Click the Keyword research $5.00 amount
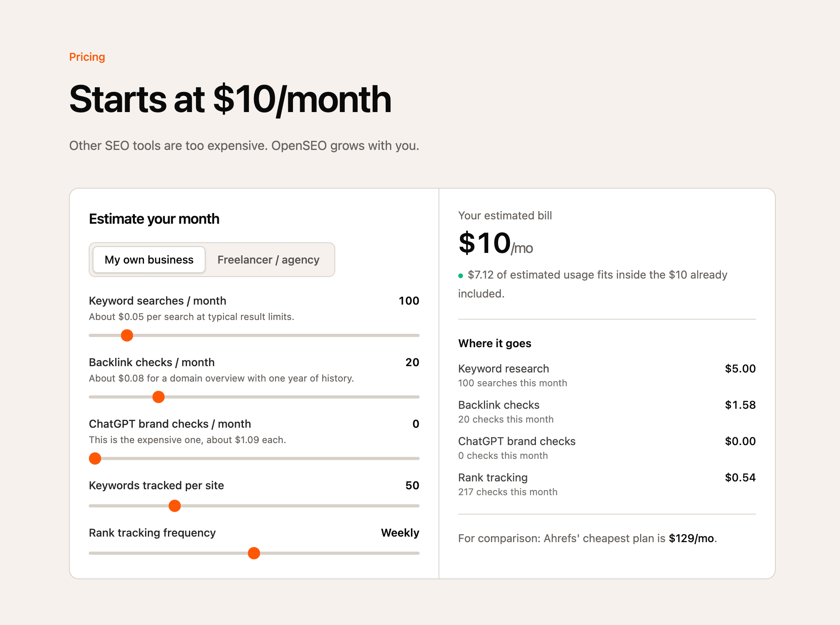Screen dimensions: 840x625 tap(740, 369)
